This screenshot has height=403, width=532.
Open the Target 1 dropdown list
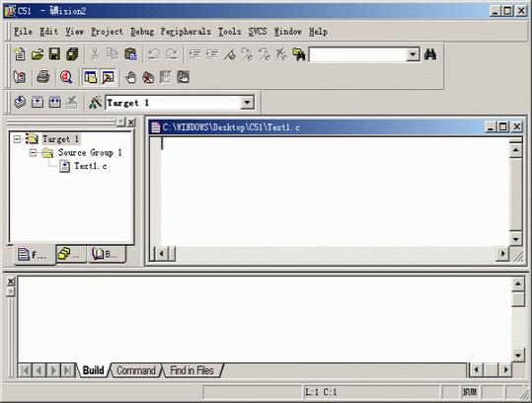click(247, 102)
